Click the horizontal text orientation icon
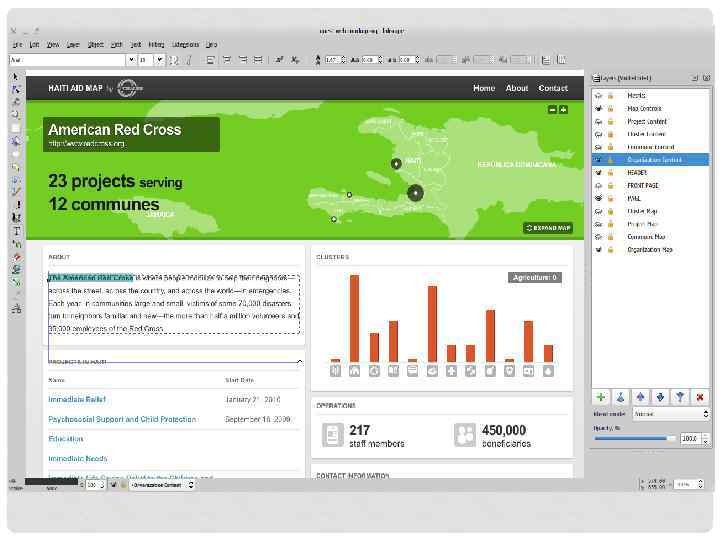The height and width of the screenshot is (540, 720). tap(546, 60)
